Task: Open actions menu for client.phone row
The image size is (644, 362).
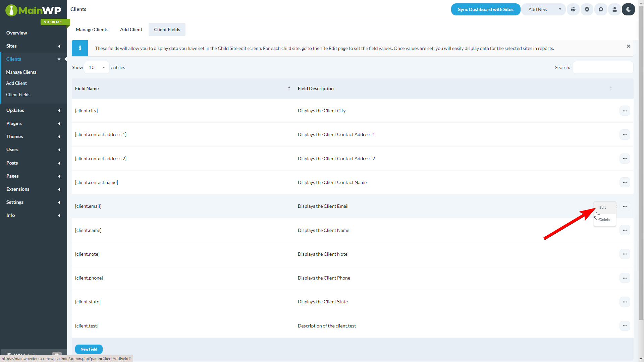Action: coord(625,278)
